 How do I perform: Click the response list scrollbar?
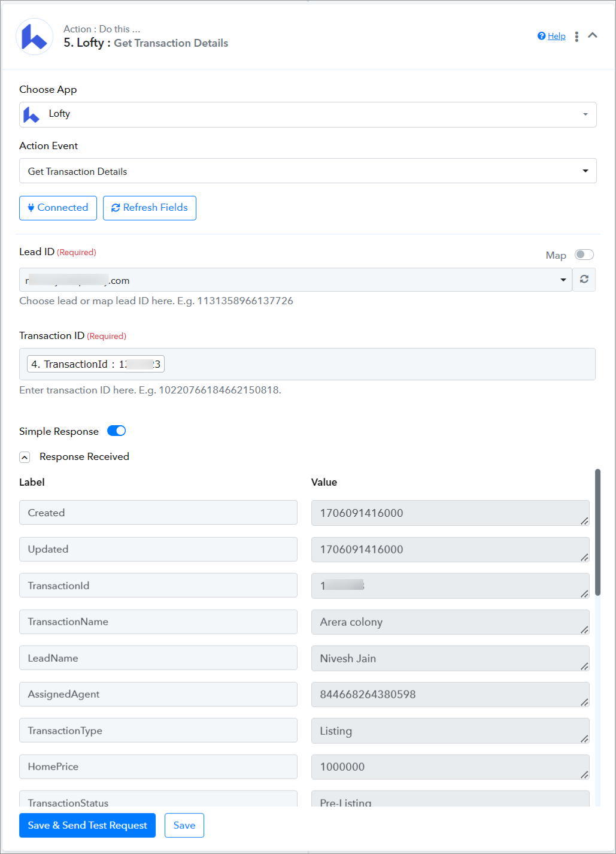pyautogui.click(x=597, y=532)
